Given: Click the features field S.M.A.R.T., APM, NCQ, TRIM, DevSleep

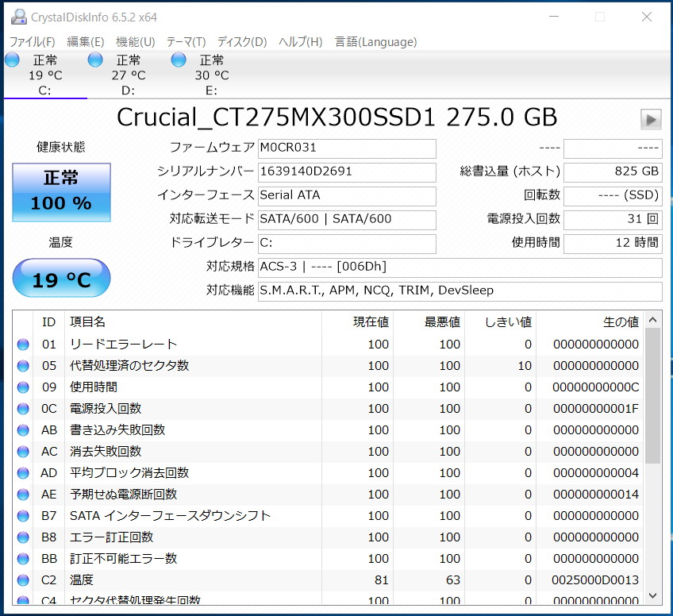Looking at the screenshot, I should (460, 291).
